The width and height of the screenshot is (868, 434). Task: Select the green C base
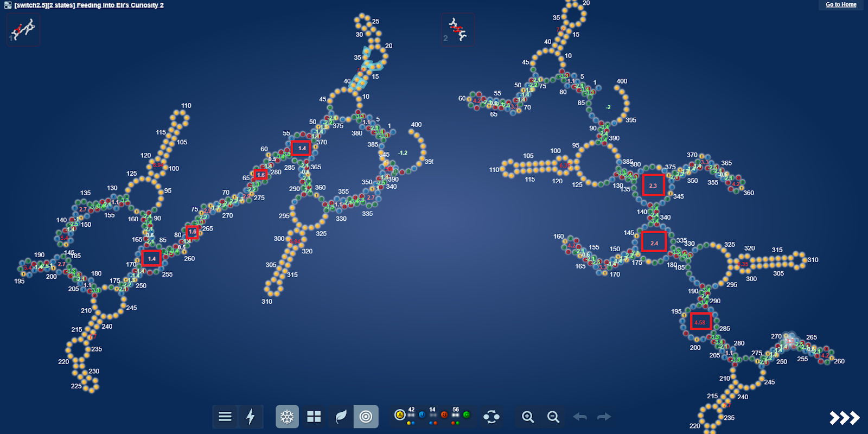467,415
